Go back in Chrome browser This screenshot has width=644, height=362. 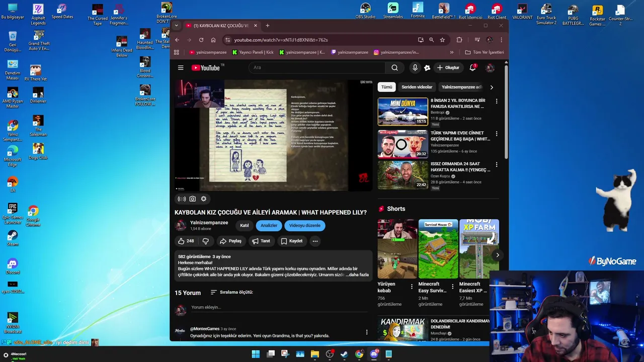(x=177, y=40)
